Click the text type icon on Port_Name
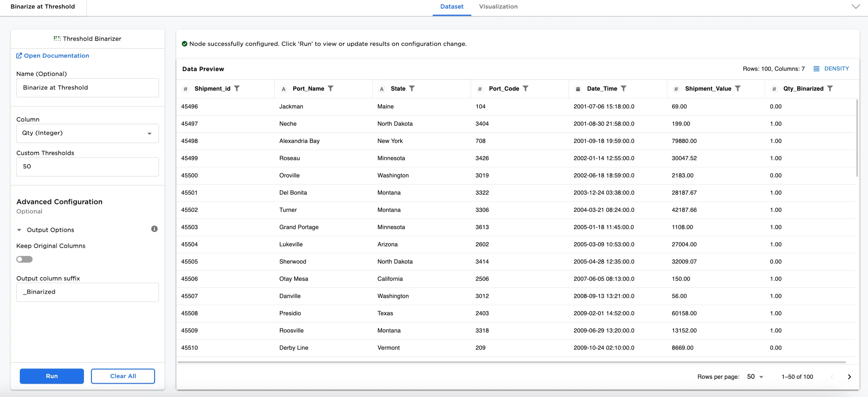The height and width of the screenshot is (397, 868). pyautogui.click(x=283, y=89)
